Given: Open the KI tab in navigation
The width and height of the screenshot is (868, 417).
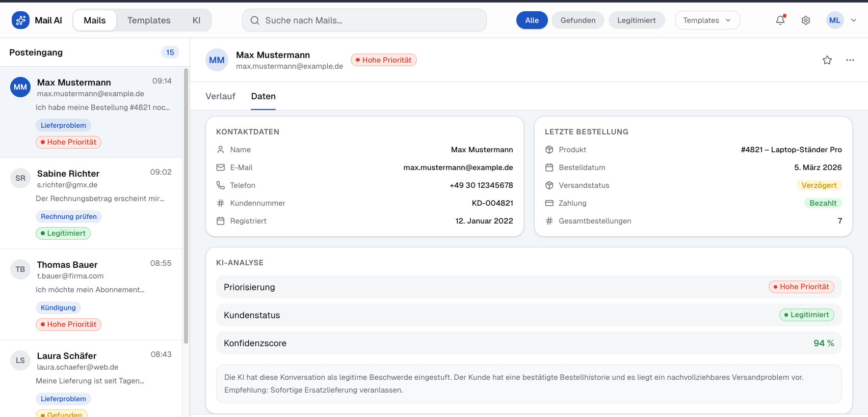Looking at the screenshot, I should [196, 20].
